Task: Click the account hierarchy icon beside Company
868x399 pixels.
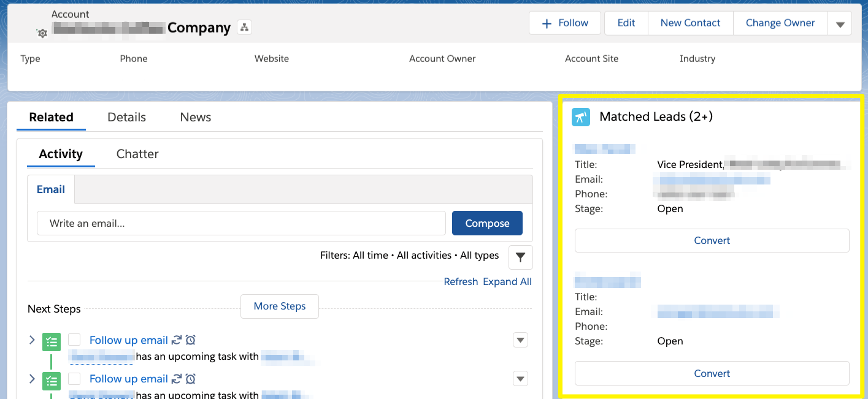Action: pos(244,28)
